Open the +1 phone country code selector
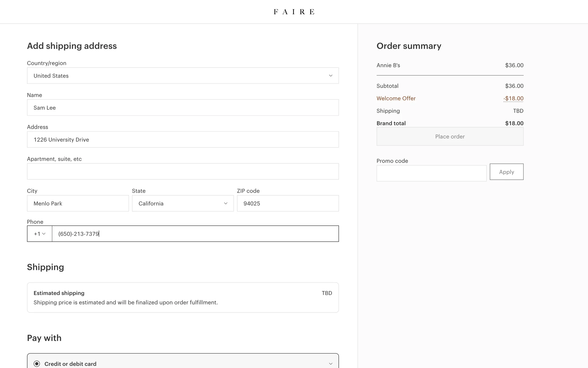Screen dimensions: 588x368 40,234
